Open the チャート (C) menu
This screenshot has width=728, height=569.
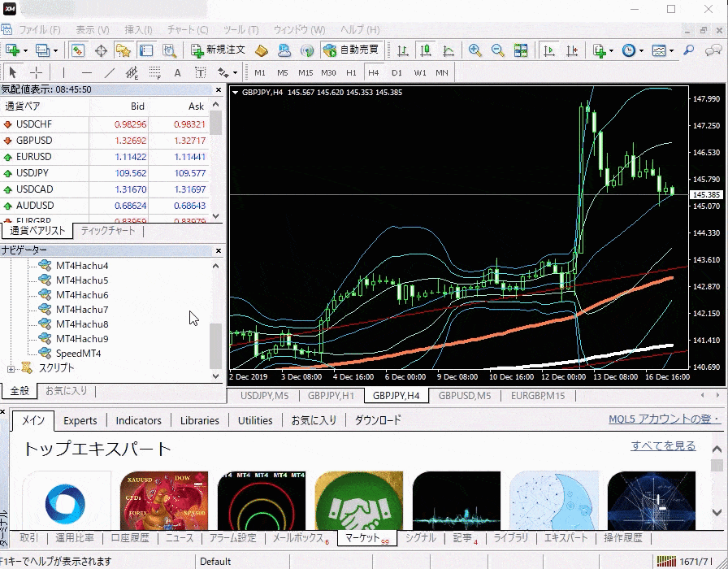[x=188, y=30]
